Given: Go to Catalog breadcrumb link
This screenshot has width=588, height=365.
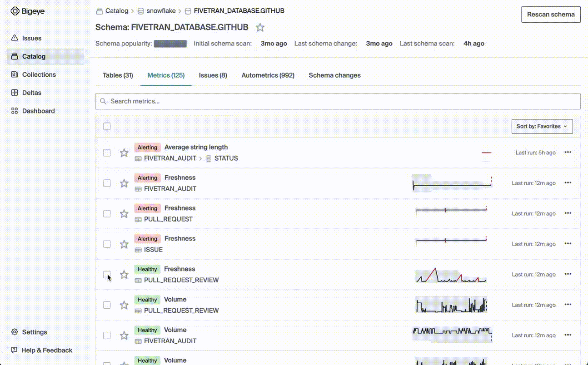Looking at the screenshot, I should (x=117, y=11).
